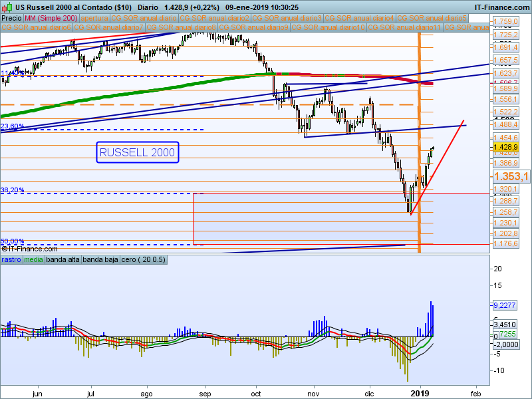Open the MM (Simple 200) indicator label

51,18
